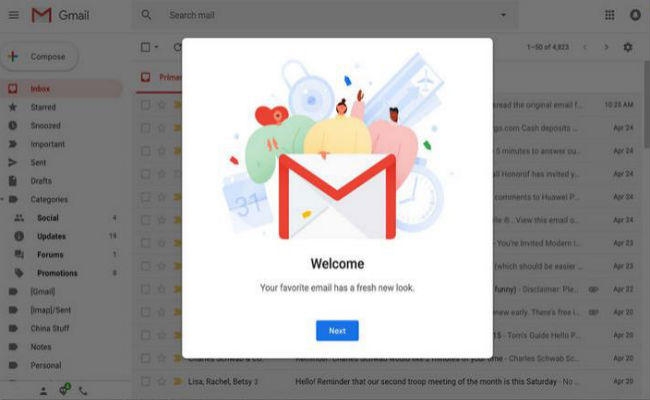
Task: Open the Promotions category label
Action: (57, 273)
